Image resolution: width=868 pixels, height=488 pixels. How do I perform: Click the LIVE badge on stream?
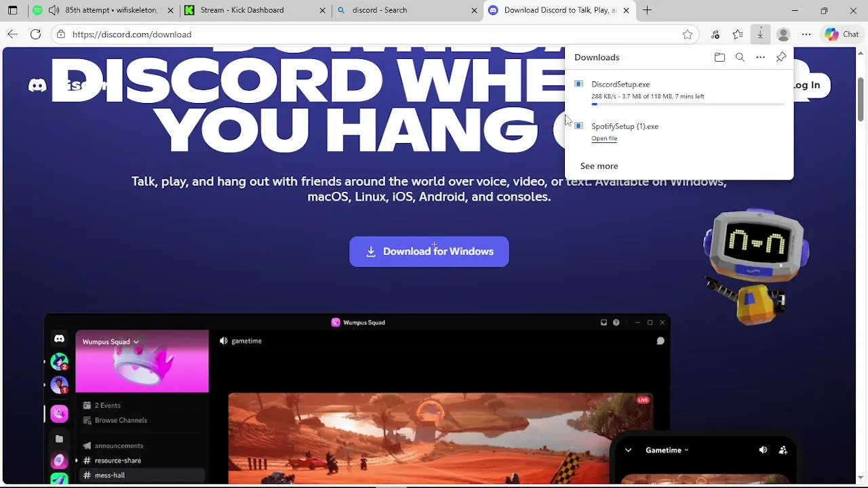643,400
